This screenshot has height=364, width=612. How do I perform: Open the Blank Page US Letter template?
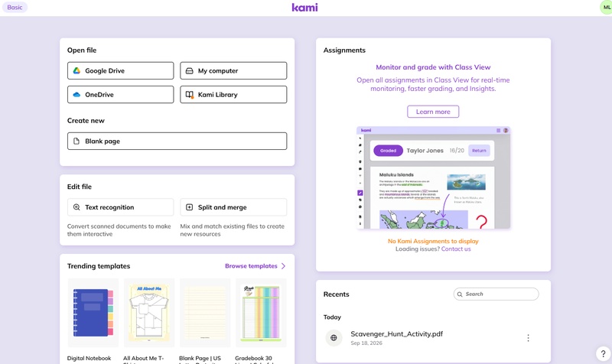(x=205, y=313)
